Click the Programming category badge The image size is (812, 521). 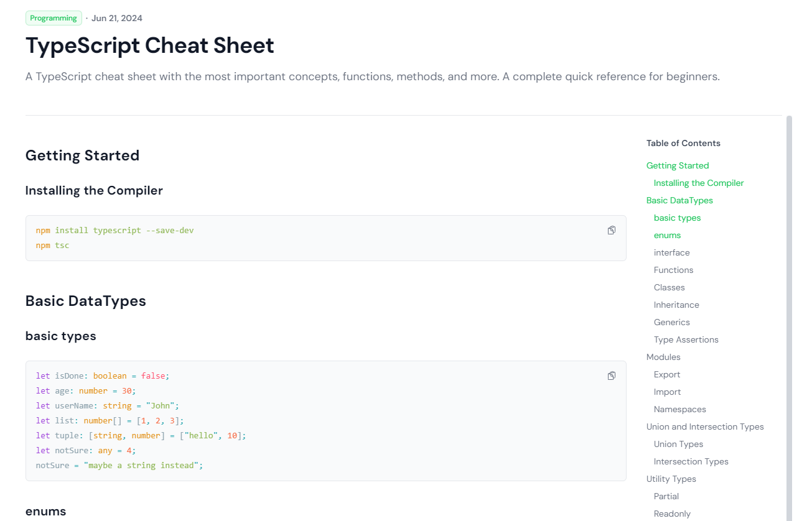point(54,18)
